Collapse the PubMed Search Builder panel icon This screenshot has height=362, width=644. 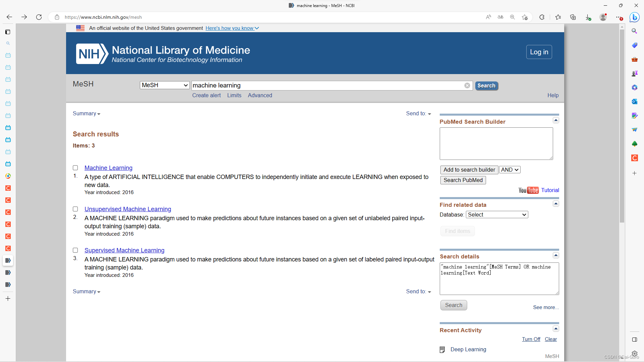click(x=556, y=120)
